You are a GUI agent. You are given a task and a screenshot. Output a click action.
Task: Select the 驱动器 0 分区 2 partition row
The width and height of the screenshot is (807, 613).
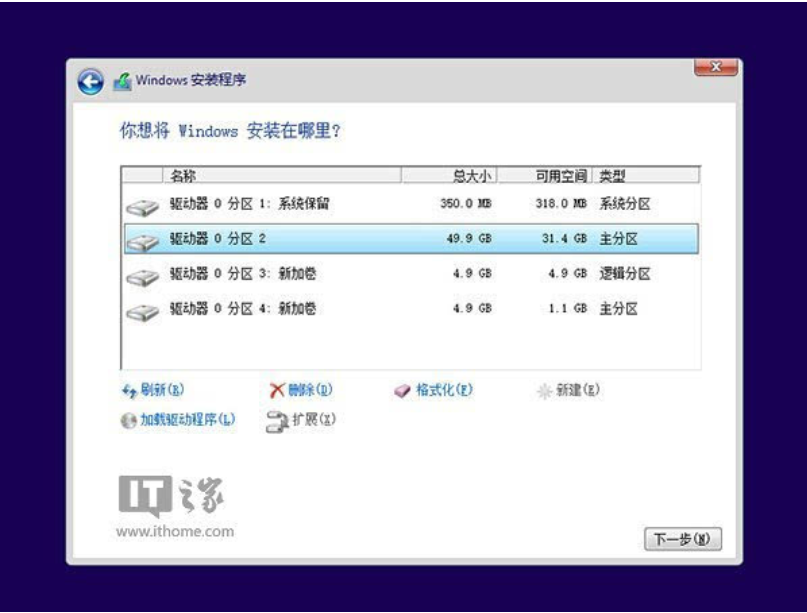tap(300, 239)
